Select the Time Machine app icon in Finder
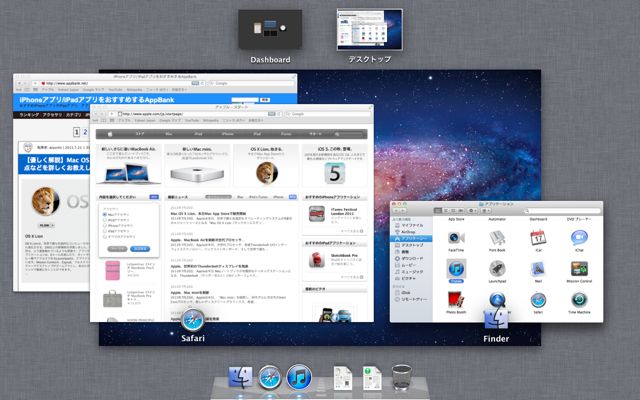This screenshot has width=640, height=400. (579, 300)
